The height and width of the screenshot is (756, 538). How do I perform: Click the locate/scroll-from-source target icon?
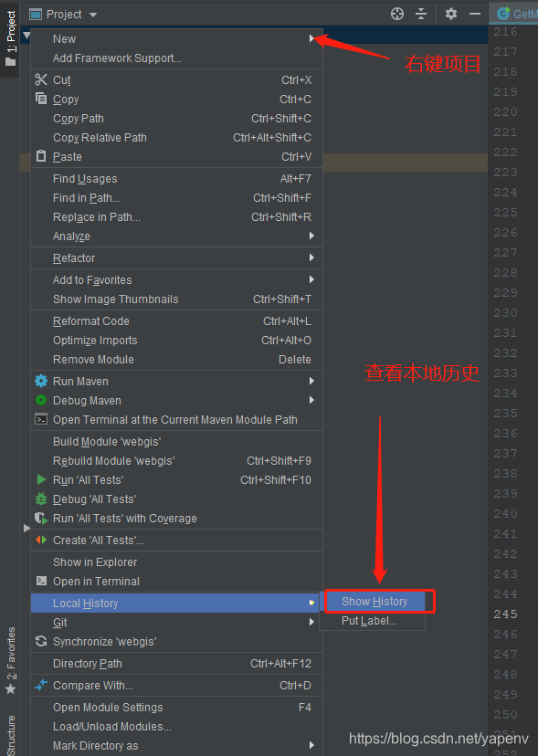click(x=397, y=14)
